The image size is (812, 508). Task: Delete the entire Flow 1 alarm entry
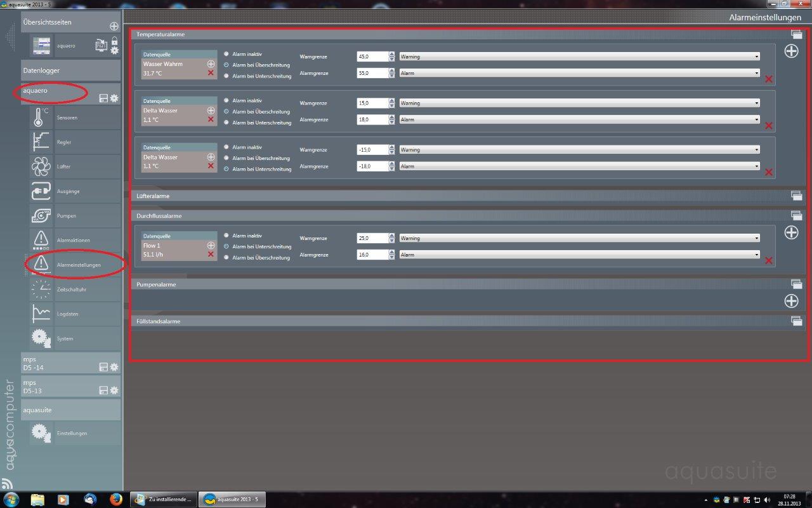click(769, 260)
